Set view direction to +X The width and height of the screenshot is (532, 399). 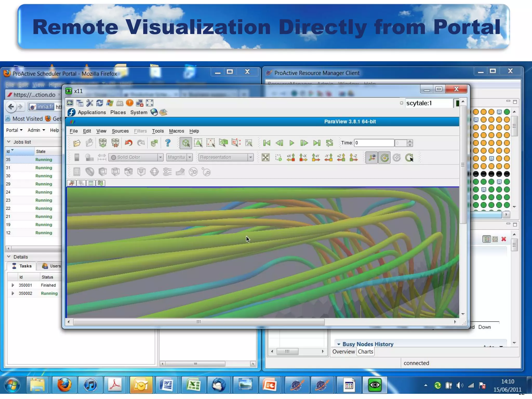[x=291, y=157]
